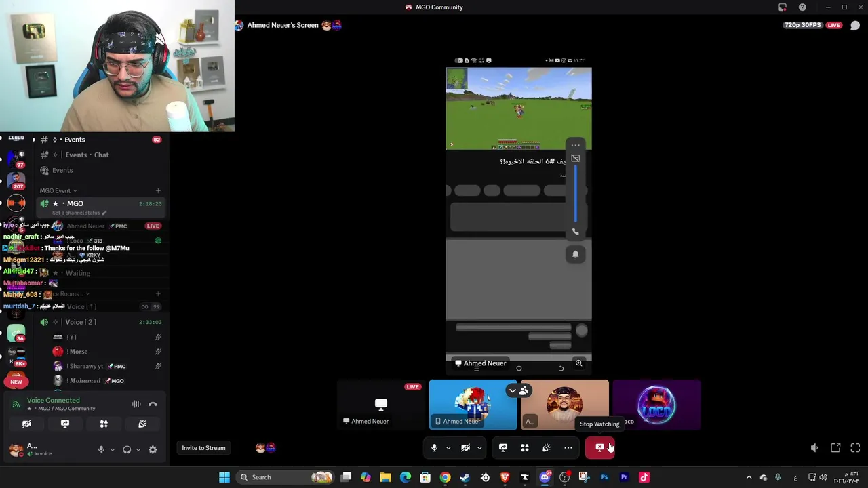Screen dimensions: 868x488
Task: Turn on camera in stream controls bar
Action: 466,448
